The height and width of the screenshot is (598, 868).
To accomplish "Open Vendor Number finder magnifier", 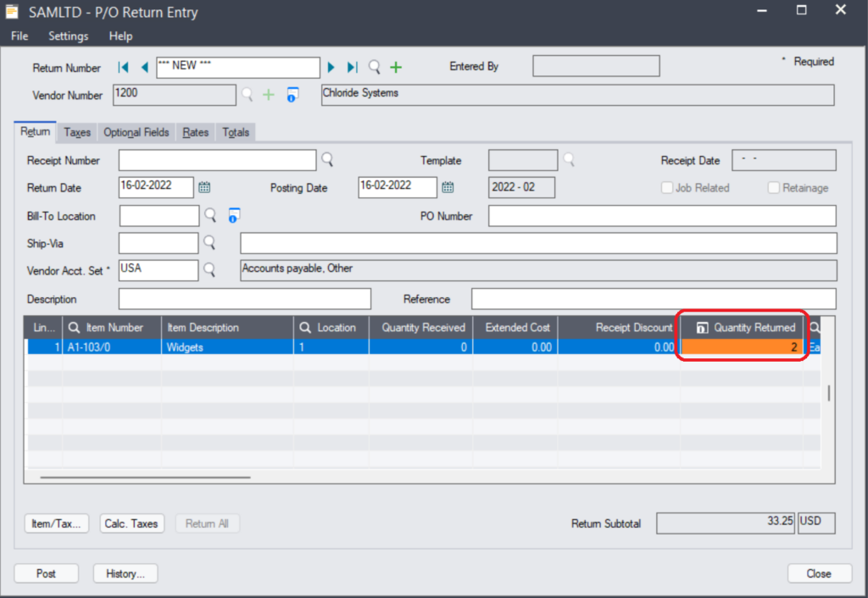I will [x=248, y=95].
